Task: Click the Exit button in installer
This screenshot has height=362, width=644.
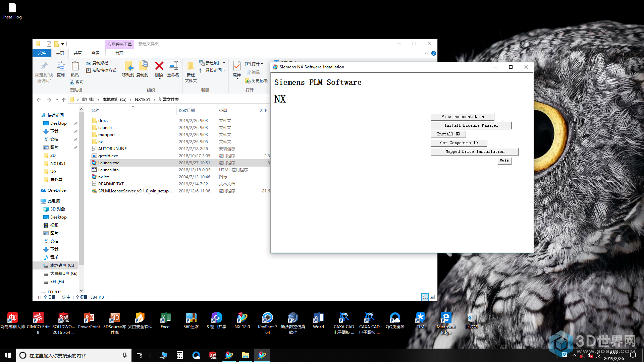Action: [504, 161]
